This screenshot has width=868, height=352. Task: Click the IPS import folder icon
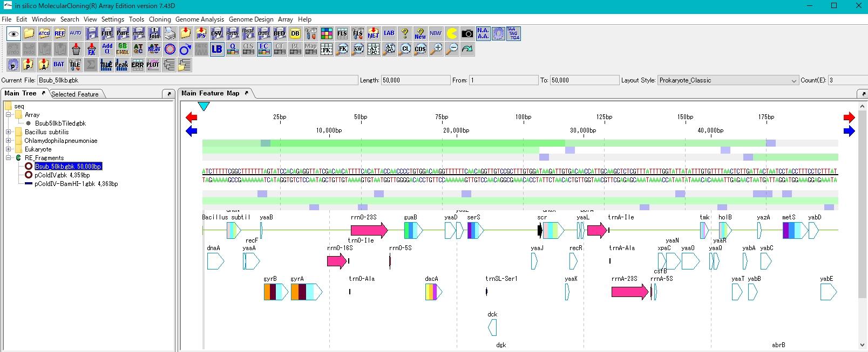(x=201, y=33)
